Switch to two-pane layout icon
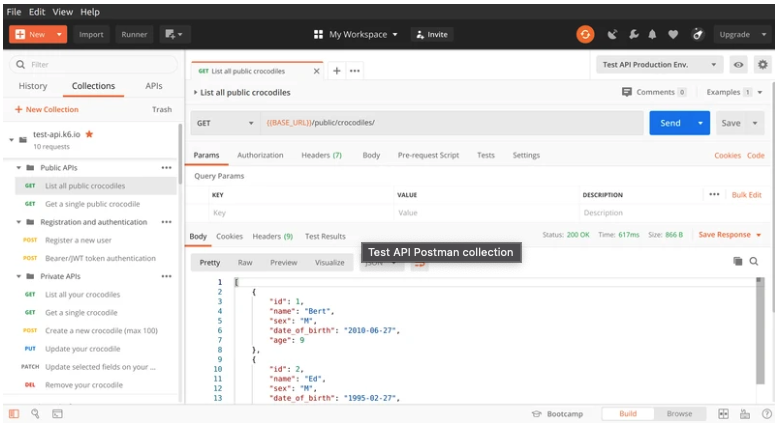Image resolution: width=775 pixels, height=423 pixels. click(724, 414)
